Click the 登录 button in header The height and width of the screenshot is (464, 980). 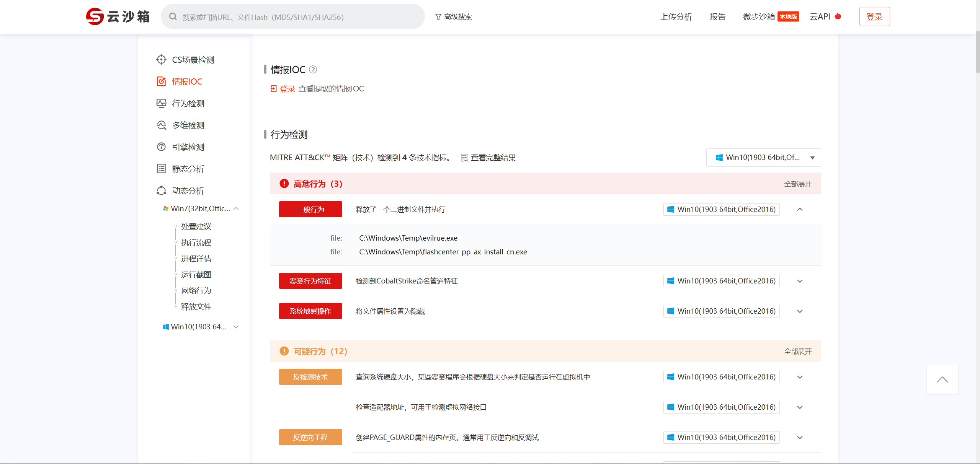click(x=874, y=17)
